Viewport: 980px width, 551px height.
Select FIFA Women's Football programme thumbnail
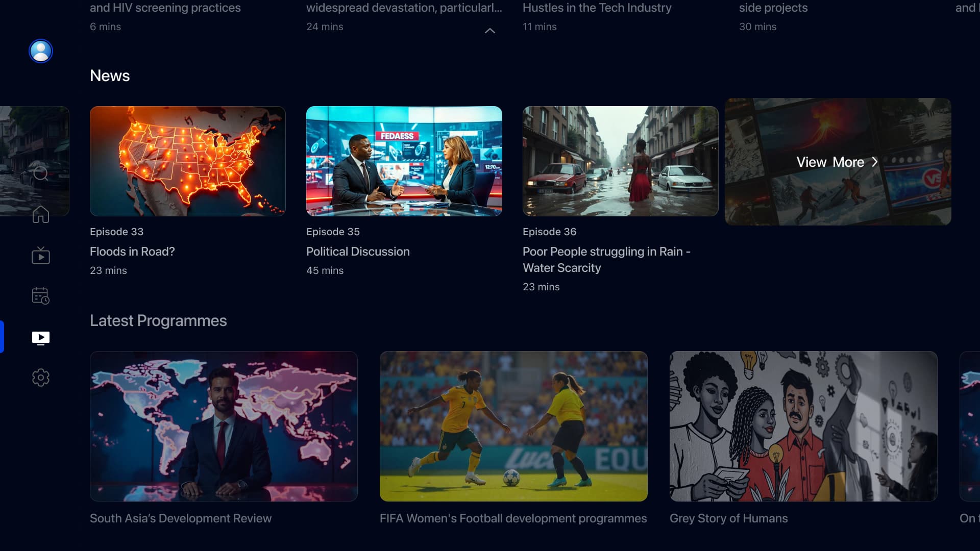coord(513,426)
